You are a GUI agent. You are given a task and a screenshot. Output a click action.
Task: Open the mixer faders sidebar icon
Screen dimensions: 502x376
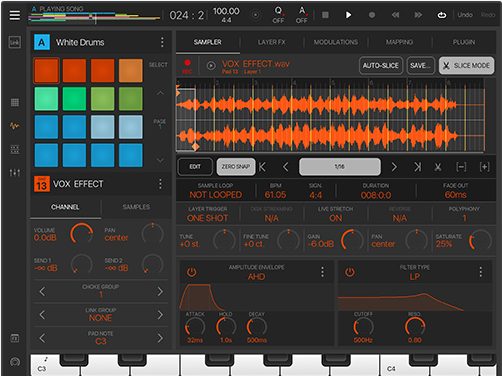coord(15,172)
